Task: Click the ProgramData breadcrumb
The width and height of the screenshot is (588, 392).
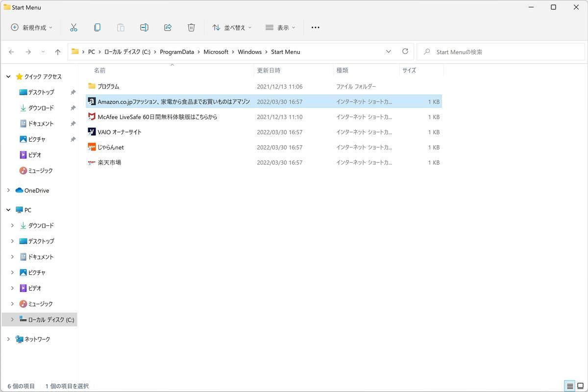Action: click(x=177, y=51)
